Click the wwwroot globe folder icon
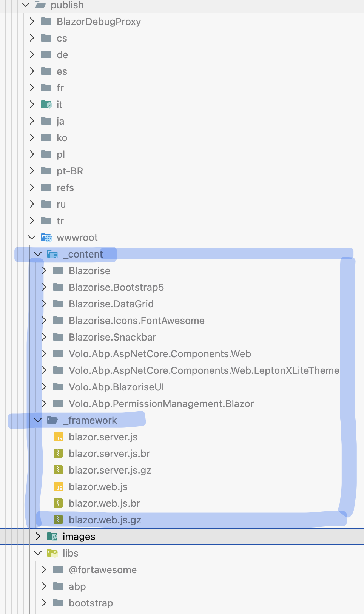364x614 pixels. 46,238
